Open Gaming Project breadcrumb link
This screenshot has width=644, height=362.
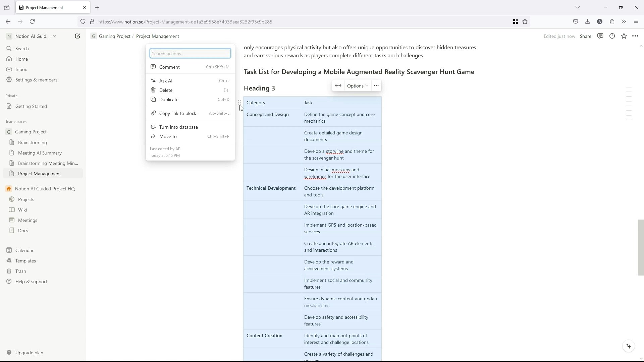tap(114, 36)
